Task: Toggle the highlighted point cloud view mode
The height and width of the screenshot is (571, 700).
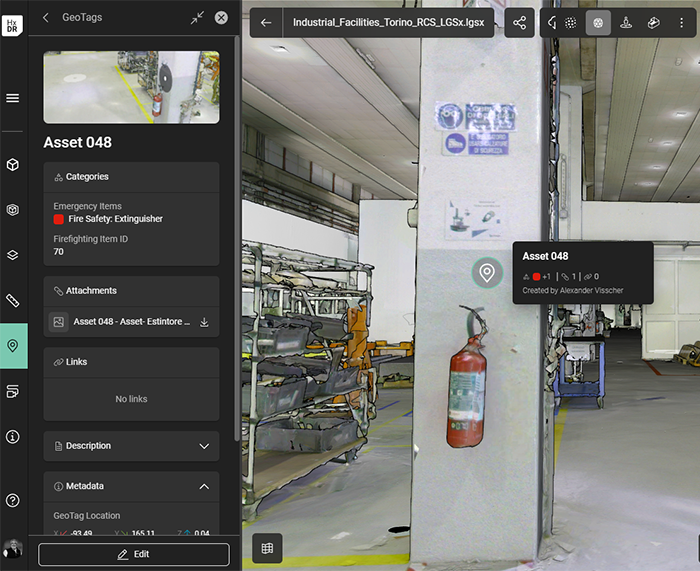Action: point(598,22)
